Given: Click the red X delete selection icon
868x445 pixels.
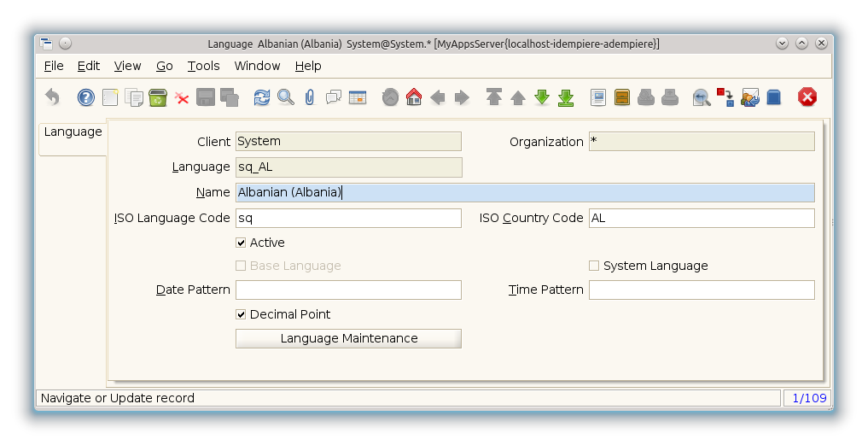Looking at the screenshot, I should pos(182,97).
